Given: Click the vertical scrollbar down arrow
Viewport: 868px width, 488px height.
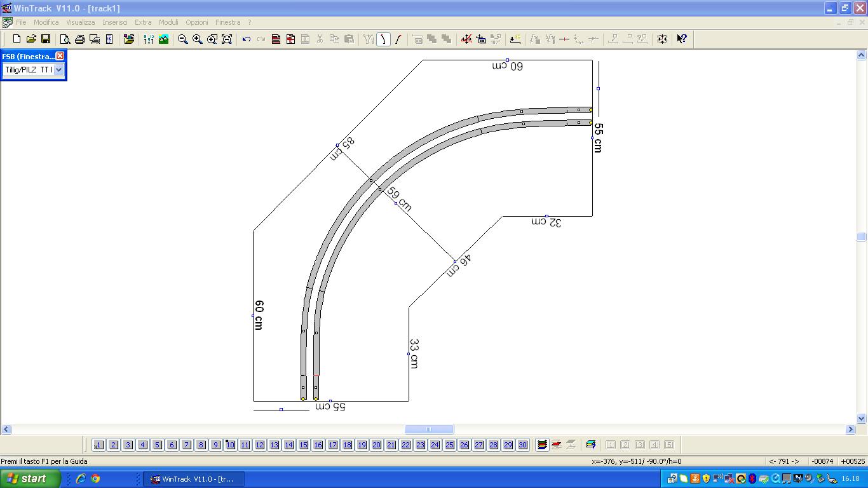Looking at the screenshot, I should point(862,419).
